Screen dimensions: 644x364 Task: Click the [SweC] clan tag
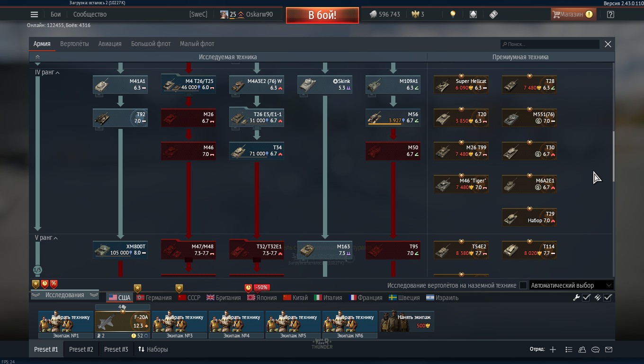click(x=198, y=14)
